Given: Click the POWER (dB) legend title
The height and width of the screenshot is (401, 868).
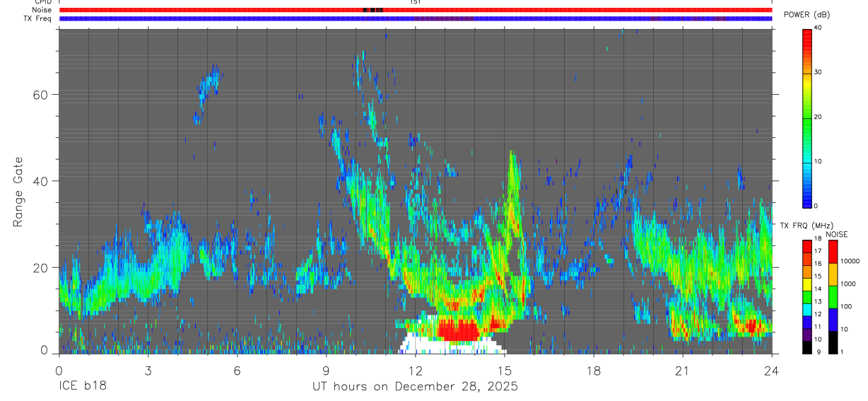Looking at the screenshot, I should click(807, 15).
